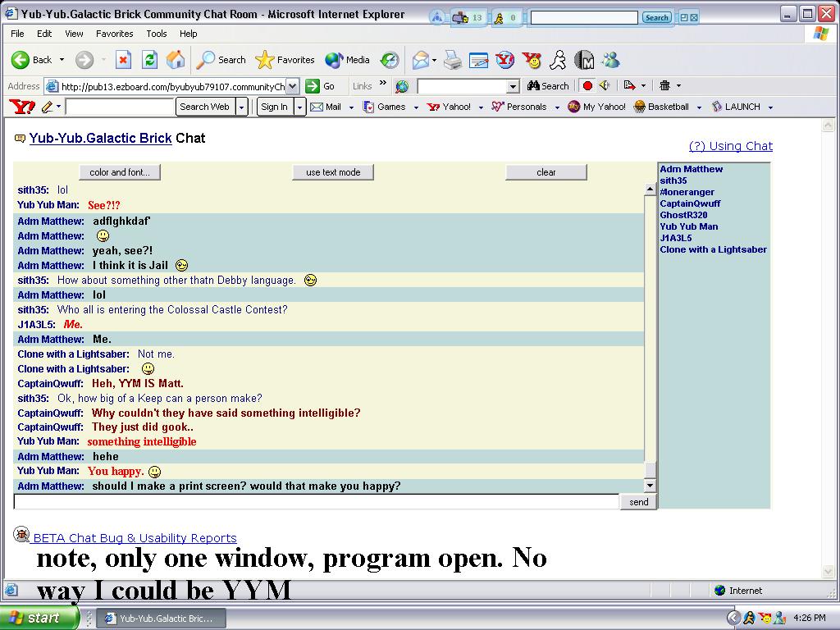Viewport: 840px width, 630px height.
Task: Open the Favorites menu
Action: [115, 34]
